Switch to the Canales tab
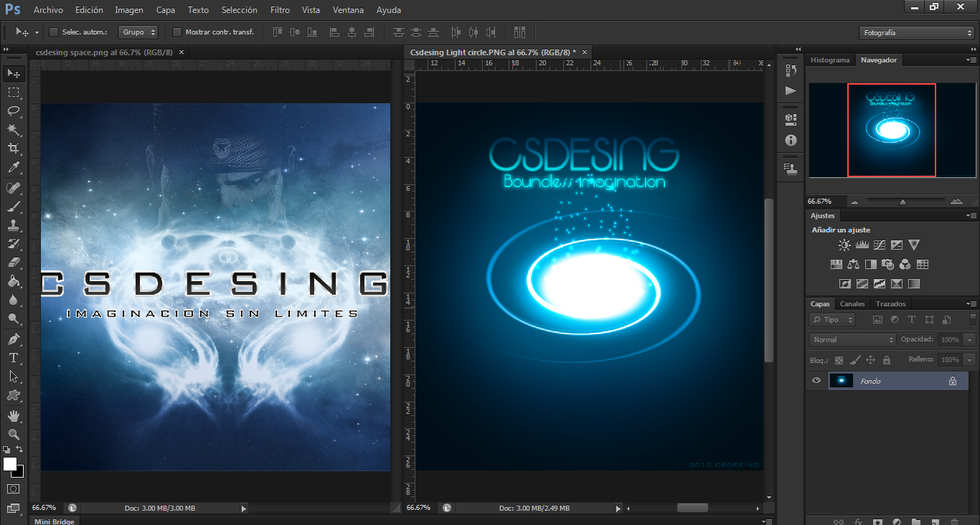Screen dimensions: 980x525 point(852,303)
